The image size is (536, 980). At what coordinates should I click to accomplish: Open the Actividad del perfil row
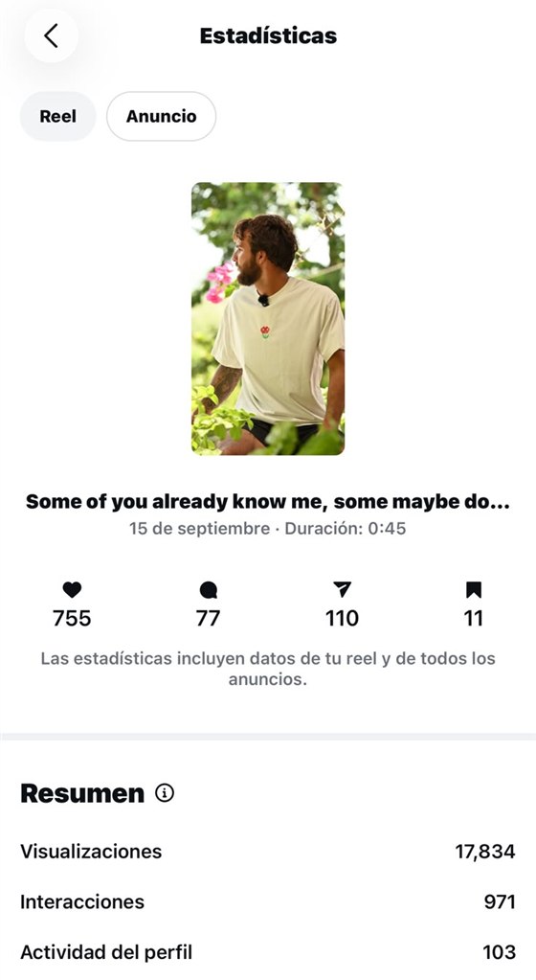[x=268, y=952]
